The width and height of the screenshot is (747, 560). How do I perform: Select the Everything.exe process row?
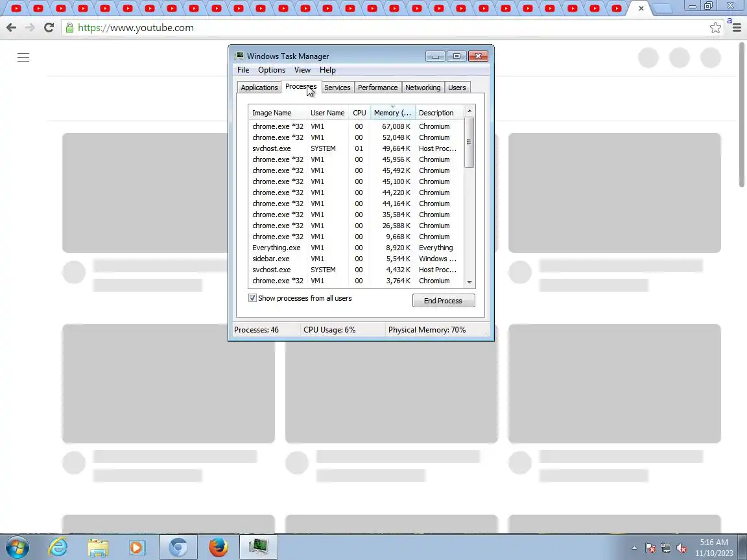tap(356, 248)
